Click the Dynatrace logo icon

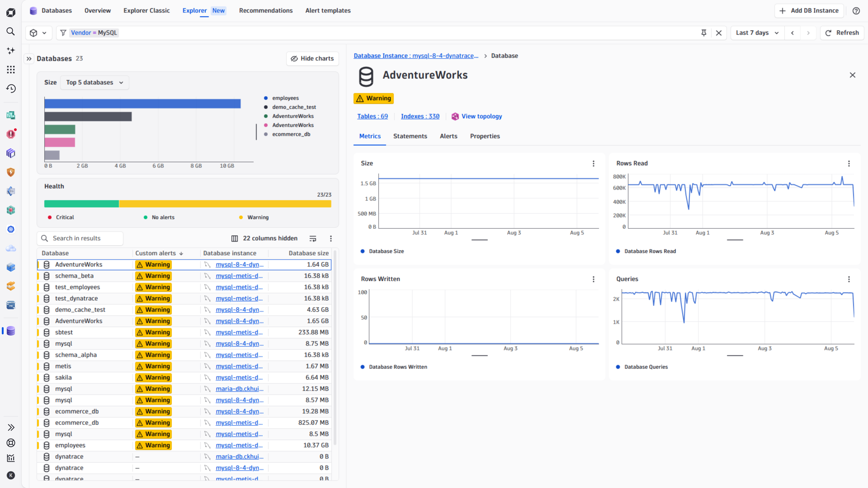(x=11, y=13)
